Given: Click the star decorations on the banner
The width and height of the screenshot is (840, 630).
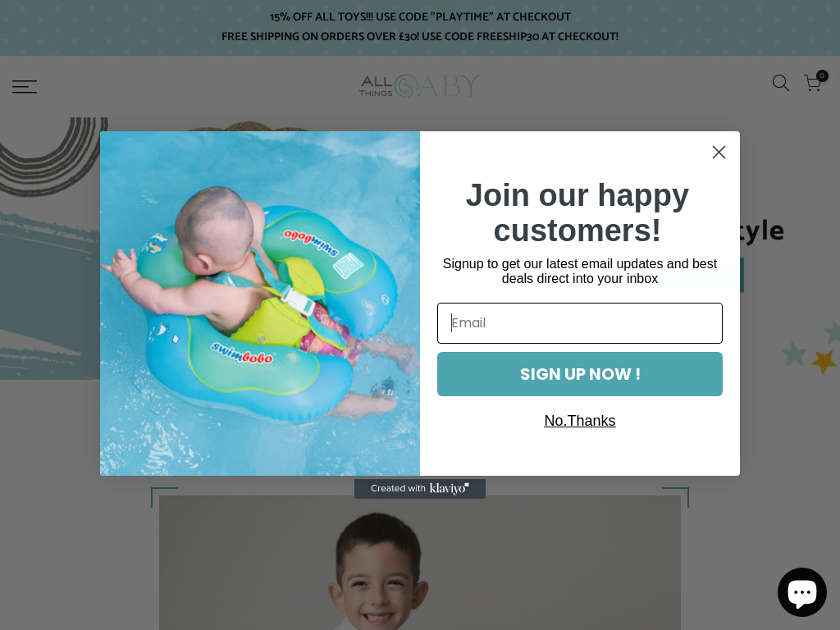Looking at the screenshot, I should (x=810, y=348).
